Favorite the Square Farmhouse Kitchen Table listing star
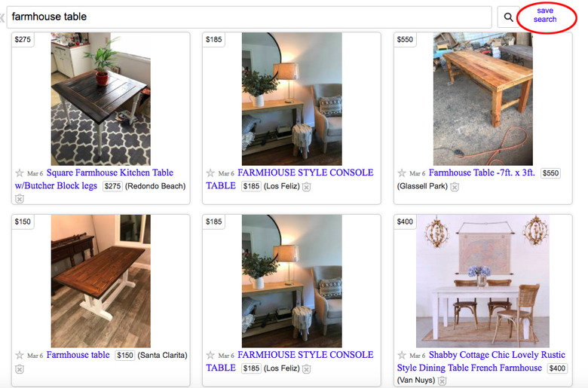The width and height of the screenshot is (588, 388). click(20, 173)
